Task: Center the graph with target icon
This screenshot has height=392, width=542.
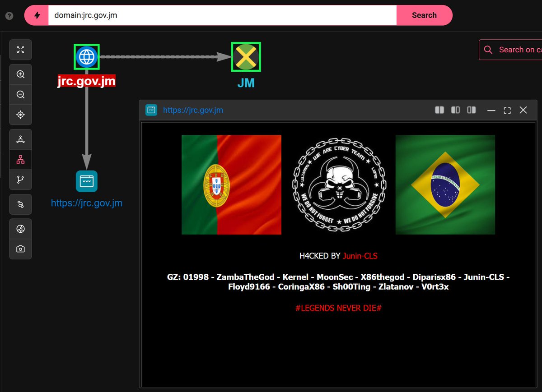Action: pos(20,115)
